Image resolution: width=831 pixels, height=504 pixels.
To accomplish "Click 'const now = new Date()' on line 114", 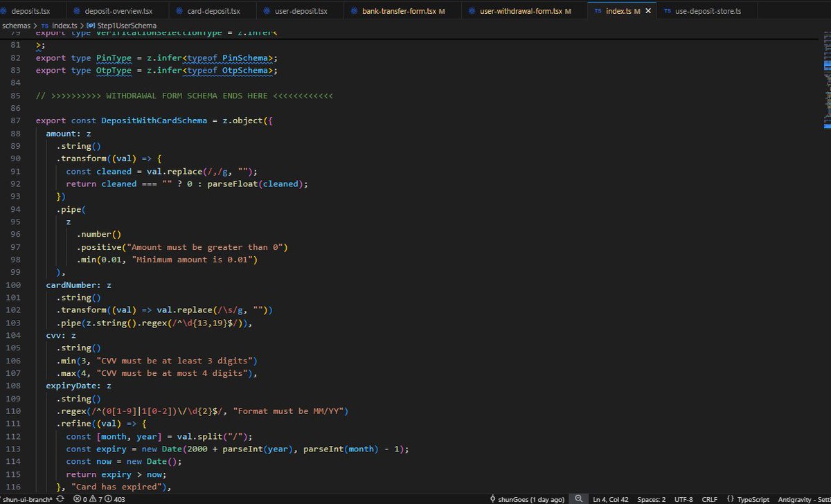I will coord(124,462).
